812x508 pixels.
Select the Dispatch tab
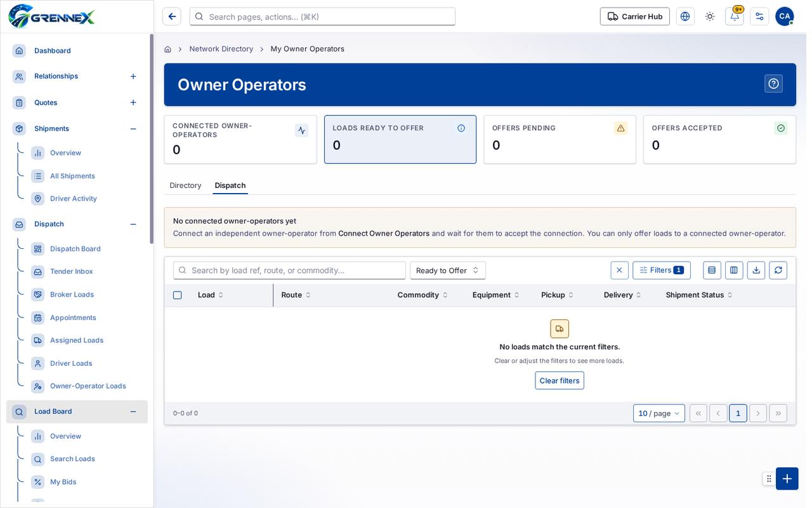pyautogui.click(x=230, y=185)
